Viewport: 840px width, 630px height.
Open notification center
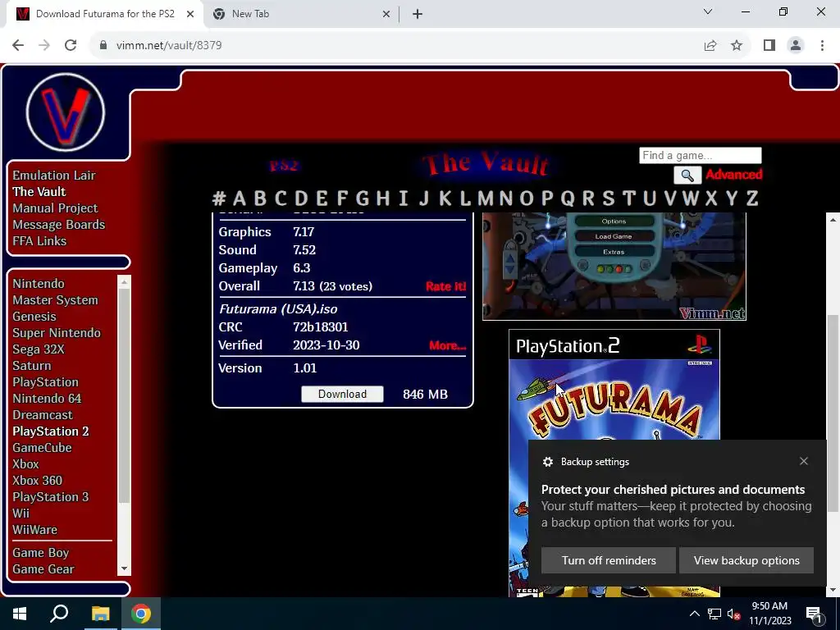[x=814, y=614]
